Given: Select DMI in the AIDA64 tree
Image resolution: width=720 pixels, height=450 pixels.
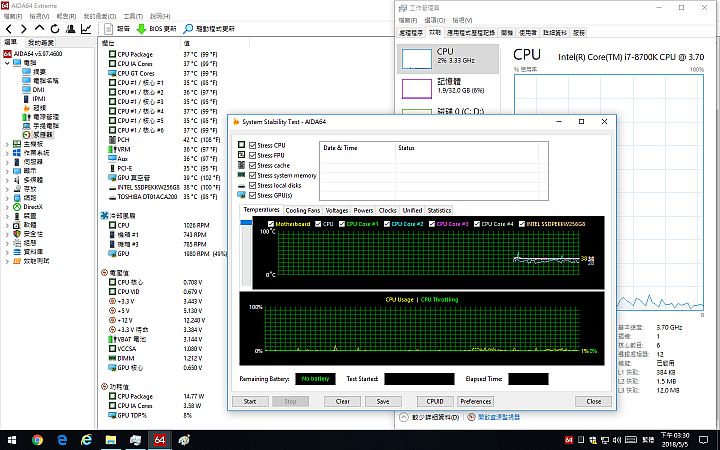Looking at the screenshot, I should pyautogui.click(x=39, y=90).
